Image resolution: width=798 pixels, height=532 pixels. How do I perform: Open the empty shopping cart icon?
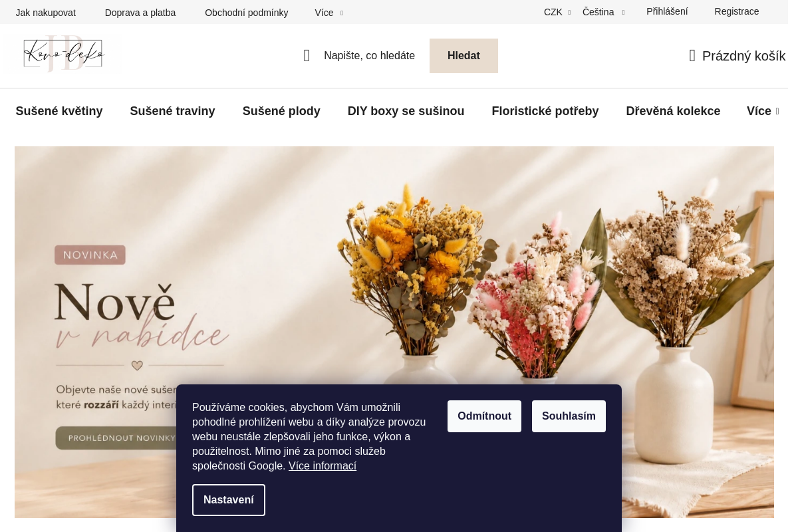[692, 56]
